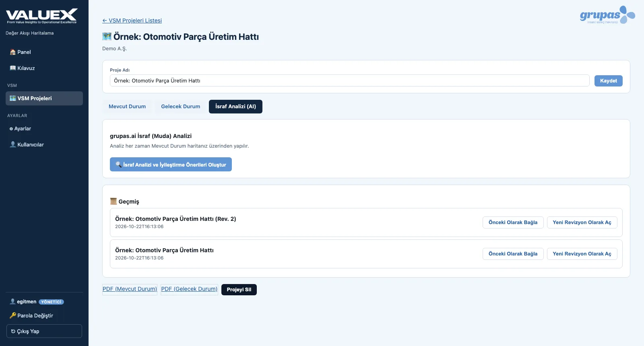Click into the Proje Adı field
Image resolution: width=644 pixels, height=346 pixels.
[x=349, y=80]
